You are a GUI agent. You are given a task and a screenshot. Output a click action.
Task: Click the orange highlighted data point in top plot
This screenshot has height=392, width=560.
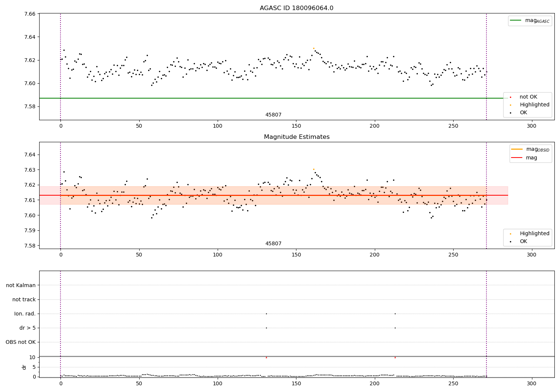pos(314,48)
